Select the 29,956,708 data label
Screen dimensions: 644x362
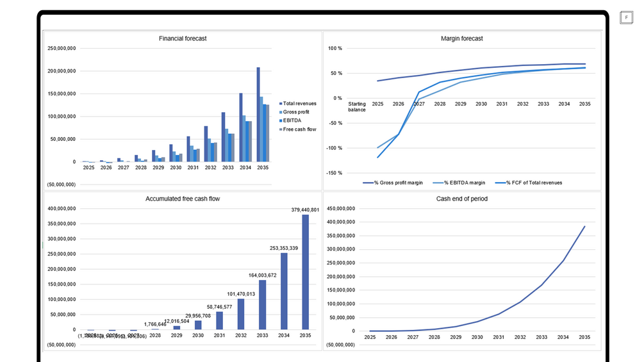[x=198, y=316]
